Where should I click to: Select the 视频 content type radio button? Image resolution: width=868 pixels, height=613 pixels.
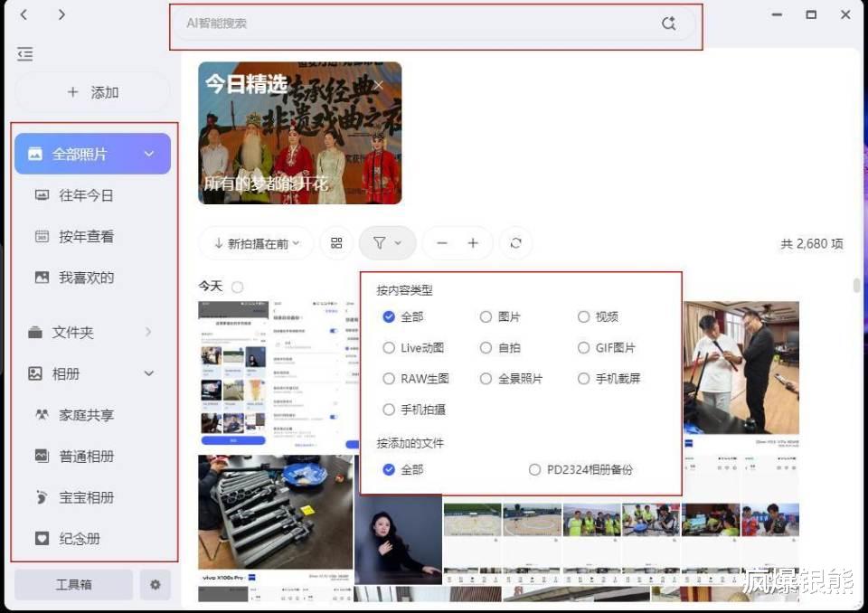click(x=583, y=316)
